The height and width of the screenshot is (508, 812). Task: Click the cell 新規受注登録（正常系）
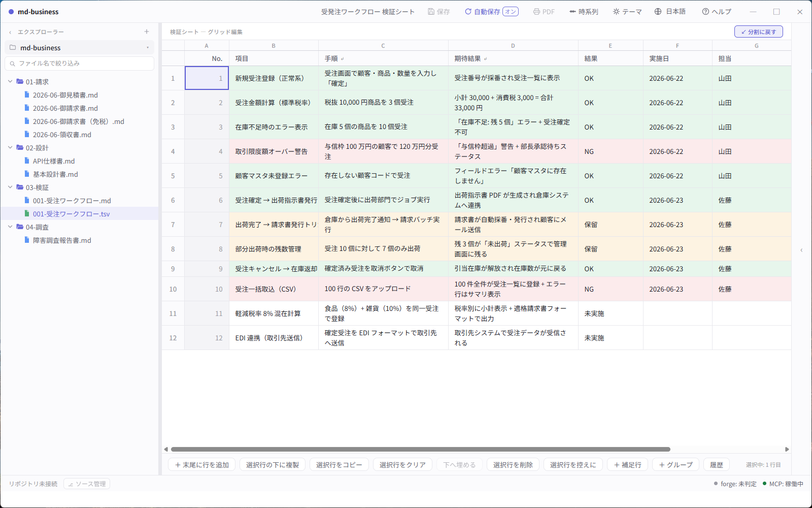pos(274,78)
